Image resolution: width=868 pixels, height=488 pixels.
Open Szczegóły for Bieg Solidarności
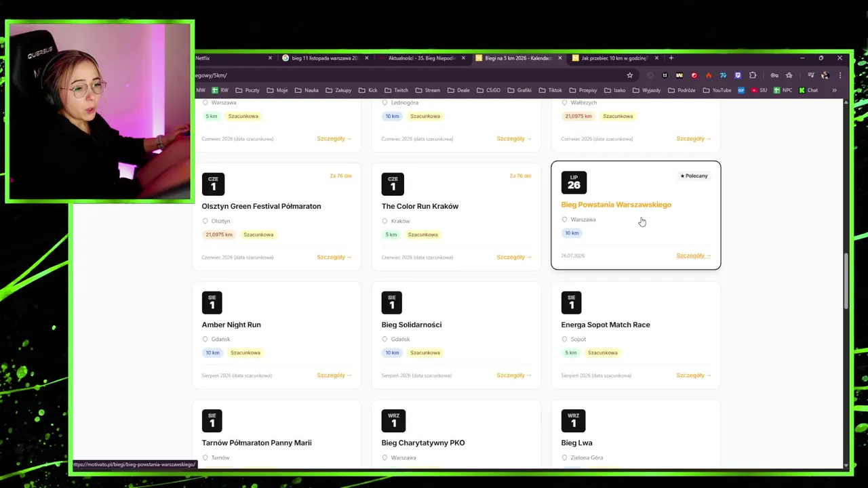click(x=514, y=375)
